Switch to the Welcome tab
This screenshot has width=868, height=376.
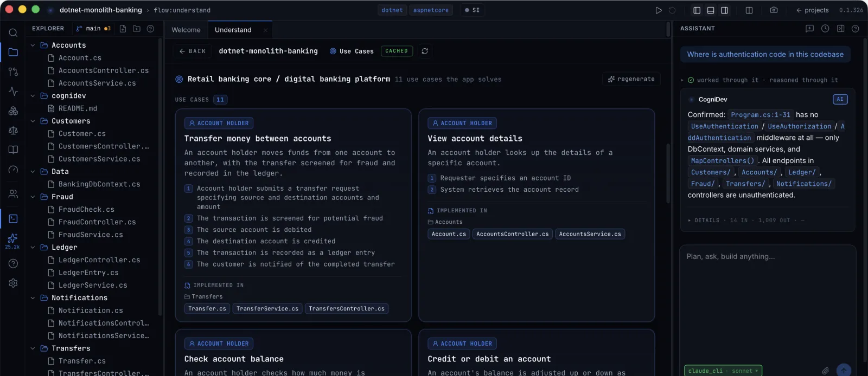tap(186, 30)
